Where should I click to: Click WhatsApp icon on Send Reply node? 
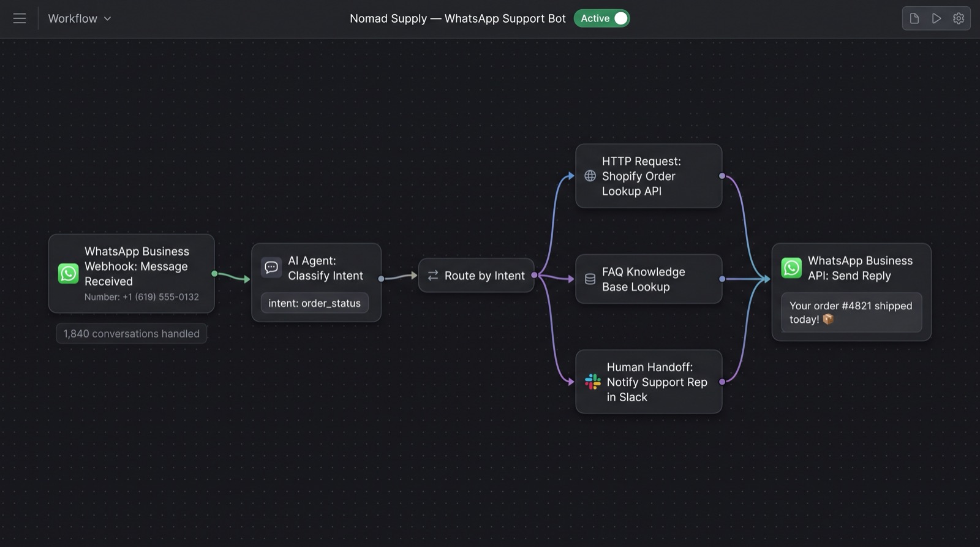[x=791, y=268]
